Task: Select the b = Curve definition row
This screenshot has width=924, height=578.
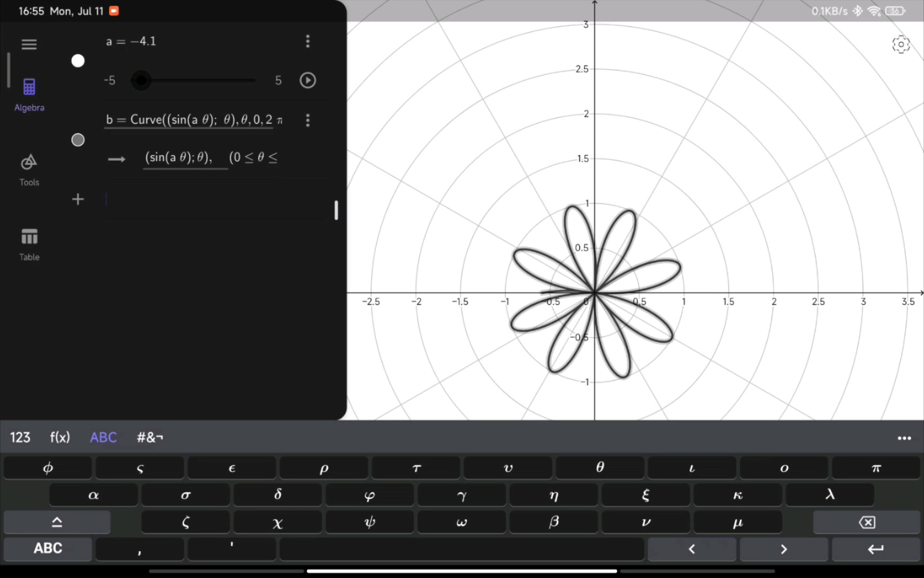Action: click(194, 120)
